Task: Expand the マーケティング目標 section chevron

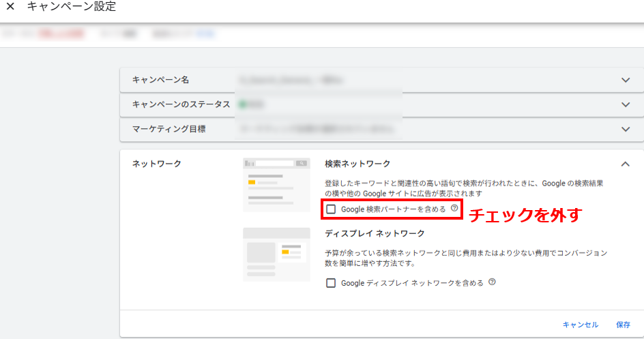Action: [625, 130]
